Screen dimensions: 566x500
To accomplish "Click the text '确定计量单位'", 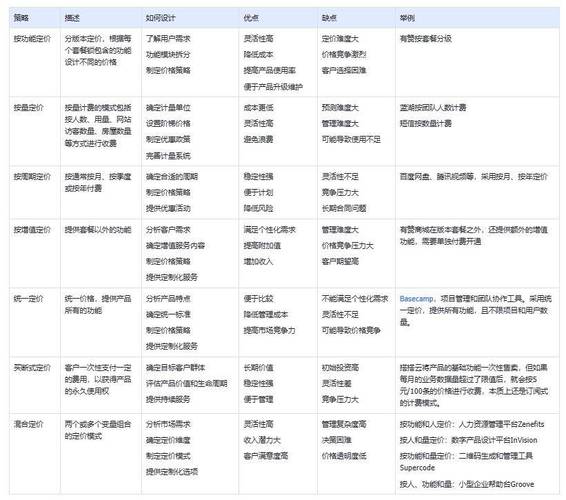I will click(168, 108).
